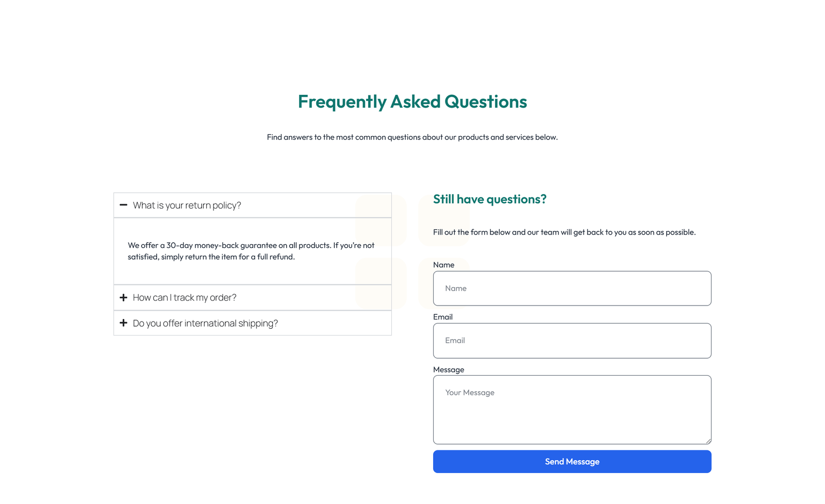Viewport: 825px width, 504px height.
Task: Click the resize handle of the message textarea
Action: (709, 442)
